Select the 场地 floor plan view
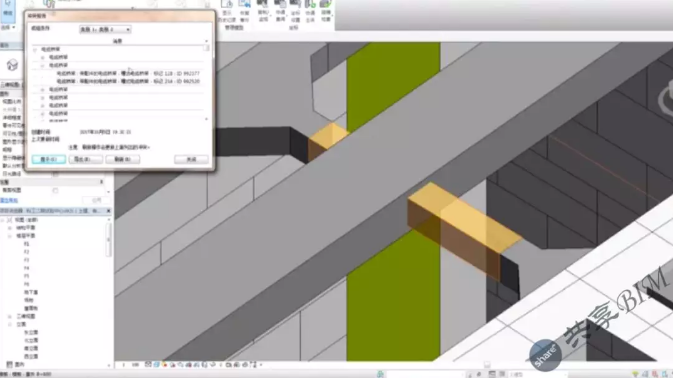673x378 pixels. pyautogui.click(x=28, y=300)
